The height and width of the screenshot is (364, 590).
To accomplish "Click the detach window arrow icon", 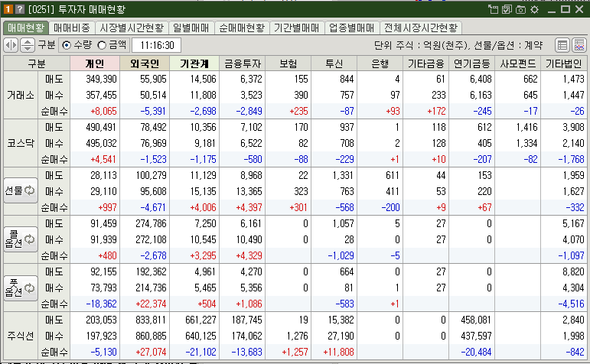I will tap(493, 9).
